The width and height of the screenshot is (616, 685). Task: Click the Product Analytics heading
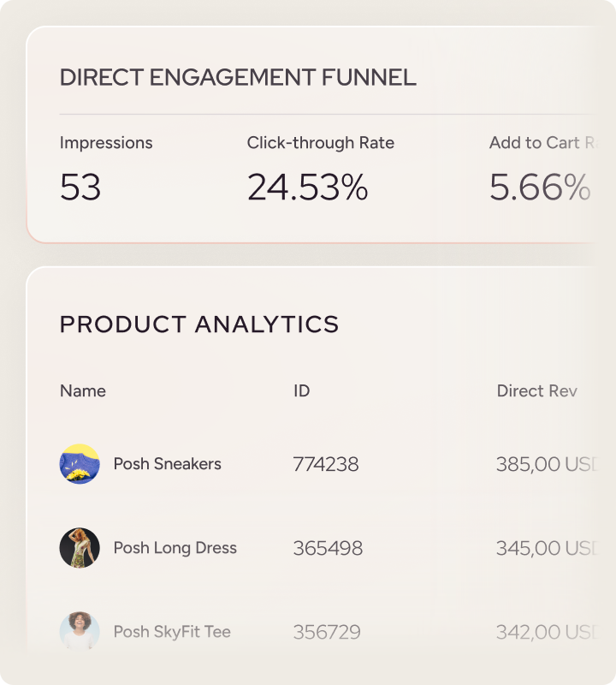199,325
